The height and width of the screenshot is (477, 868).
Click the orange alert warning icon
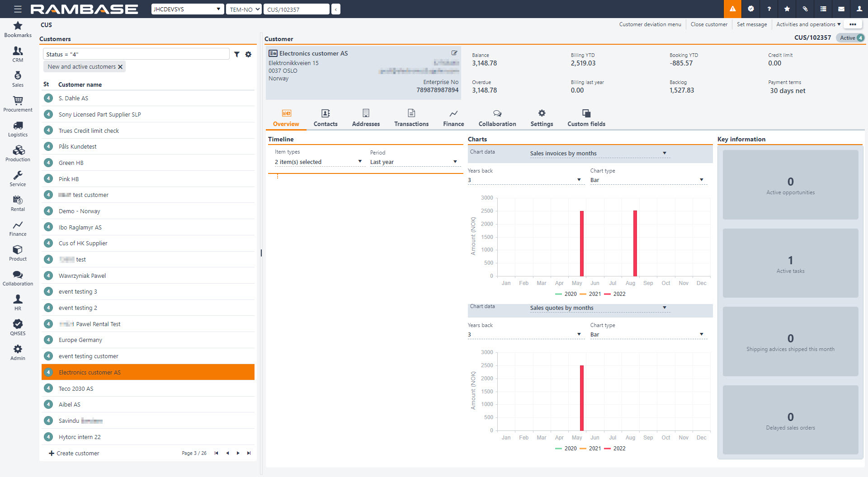click(732, 9)
